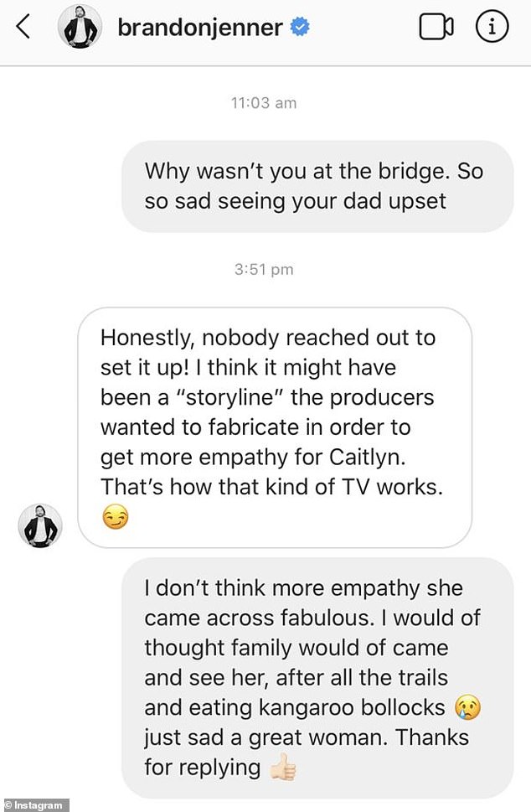Screen dimensions: 531x812
Task: Click the small avatar beside the received message
Action: pyautogui.click(x=39, y=526)
